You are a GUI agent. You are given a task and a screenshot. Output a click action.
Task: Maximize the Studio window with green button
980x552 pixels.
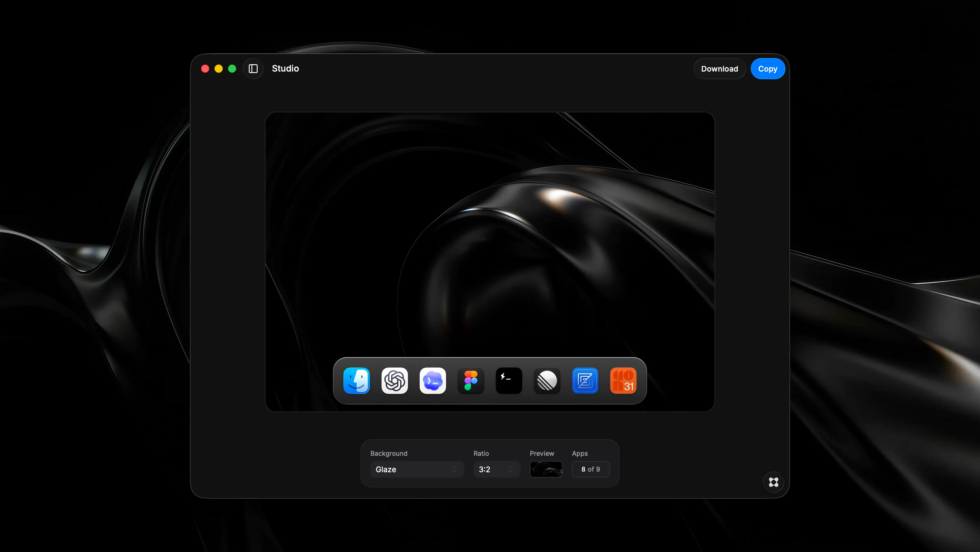click(232, 69)
